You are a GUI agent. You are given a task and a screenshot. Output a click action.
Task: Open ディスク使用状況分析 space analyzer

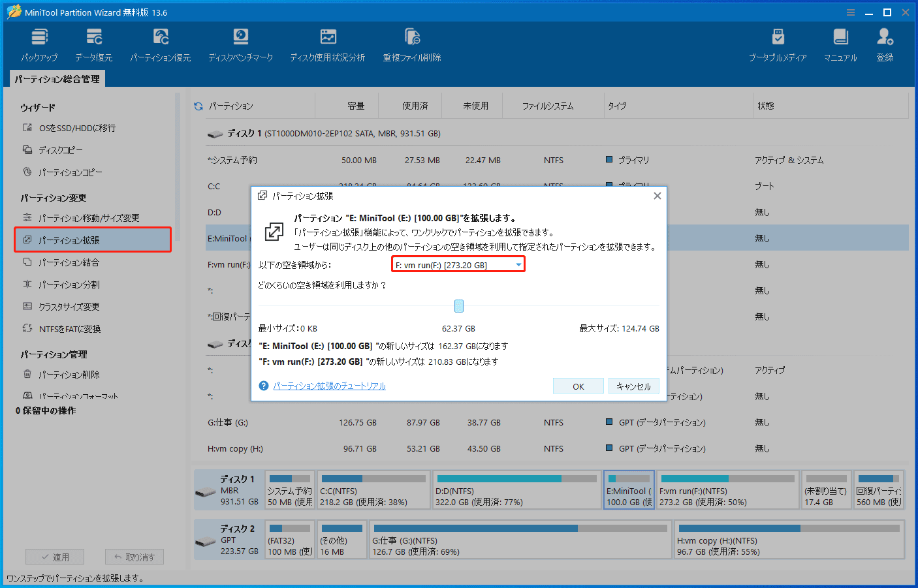(x=328, y=45)
